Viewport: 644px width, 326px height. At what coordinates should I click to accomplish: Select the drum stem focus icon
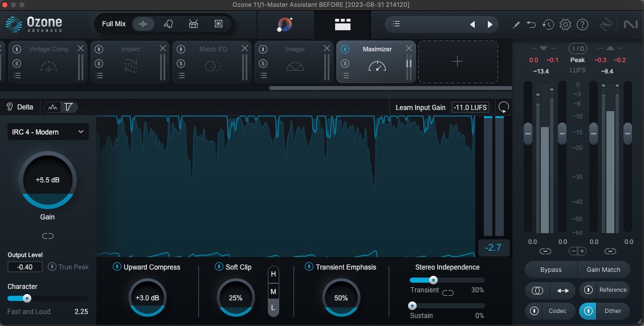[193, 24]
